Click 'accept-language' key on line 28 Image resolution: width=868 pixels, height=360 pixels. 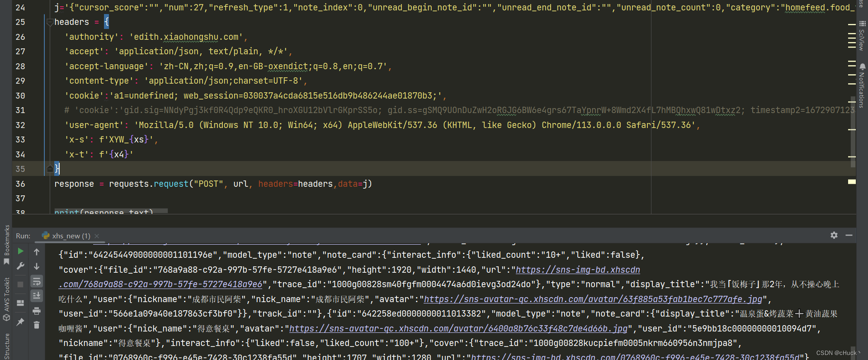pyautogui.click(x=106, y=66)
